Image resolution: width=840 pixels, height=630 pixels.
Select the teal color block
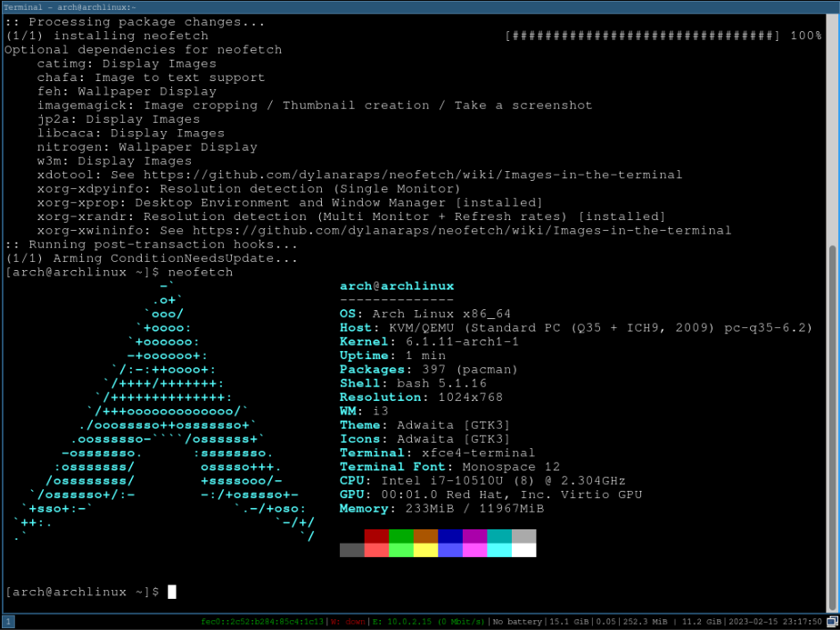coord(500,536)
